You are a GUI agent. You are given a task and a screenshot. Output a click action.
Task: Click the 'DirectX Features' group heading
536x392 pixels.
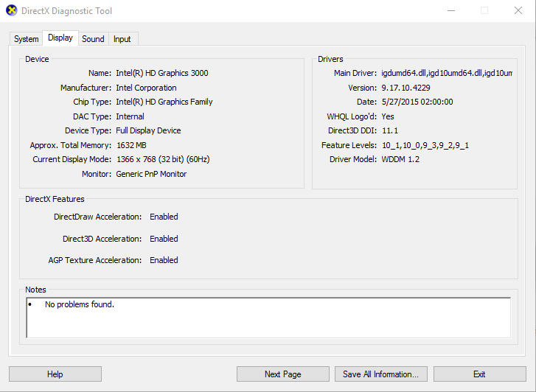pyautogui.click(x=55, y=199)
